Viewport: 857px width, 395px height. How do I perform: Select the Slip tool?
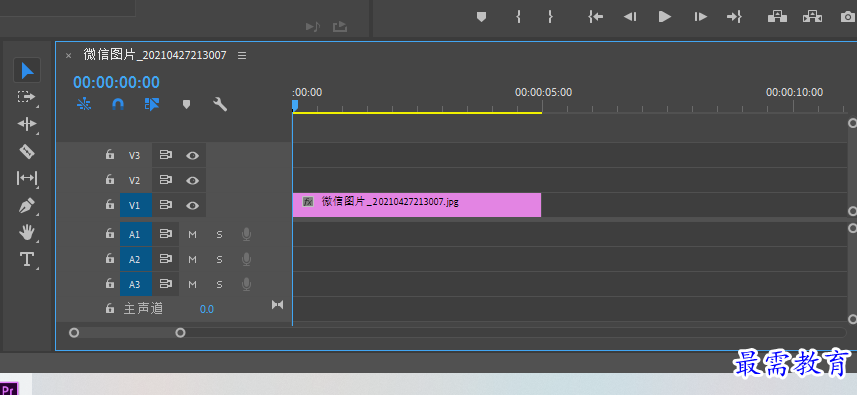[27, 178]
